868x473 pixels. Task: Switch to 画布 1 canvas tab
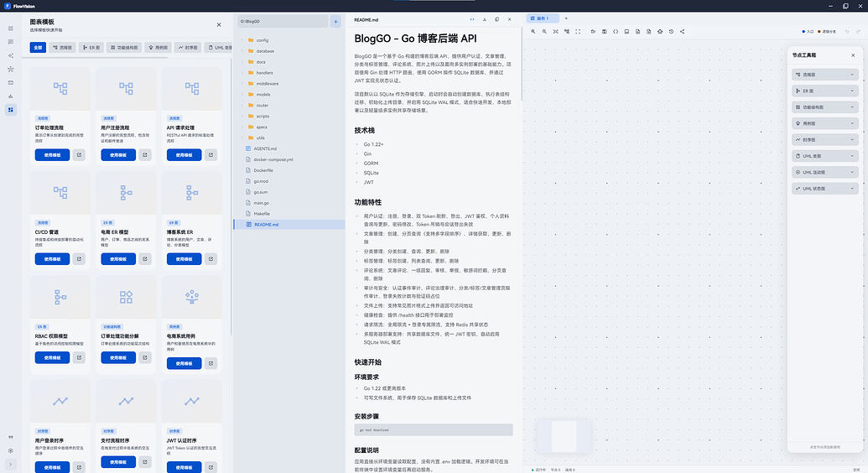pyautogui.click(x=542, y=18)
